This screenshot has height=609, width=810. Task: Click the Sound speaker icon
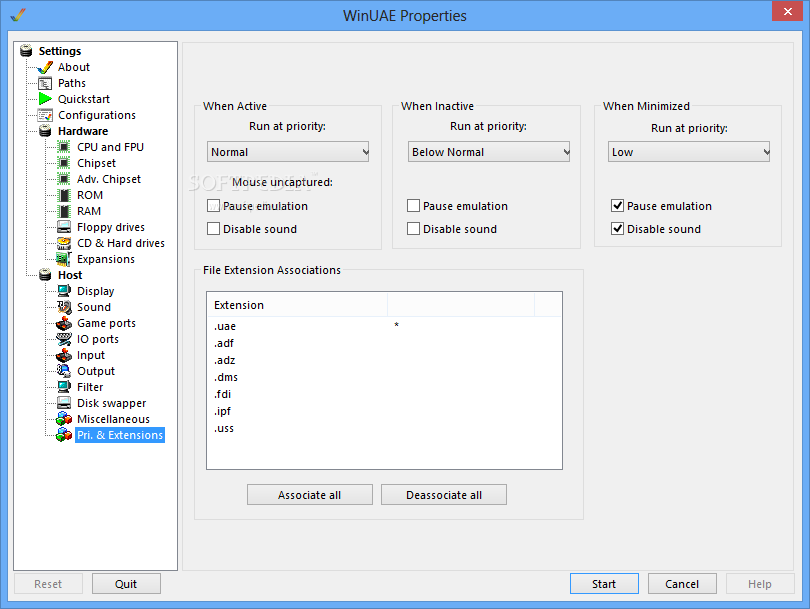click(x=64, y=307)
